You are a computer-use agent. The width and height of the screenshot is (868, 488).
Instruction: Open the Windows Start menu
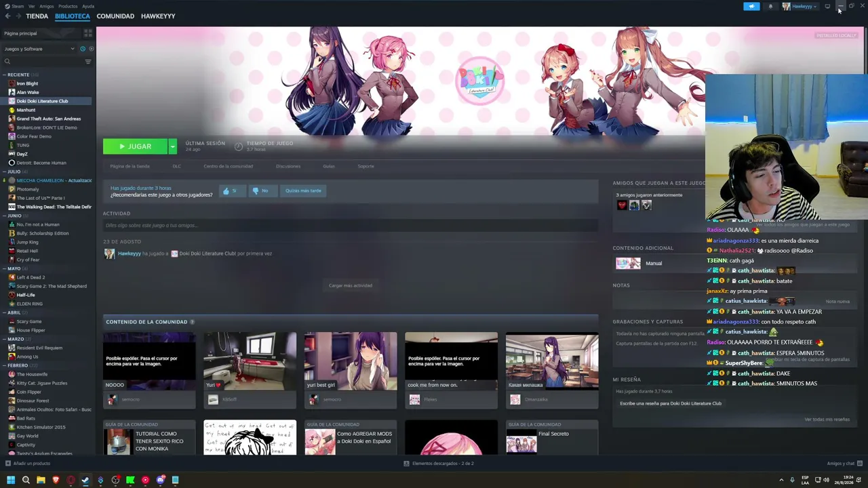tap(11, 480)
